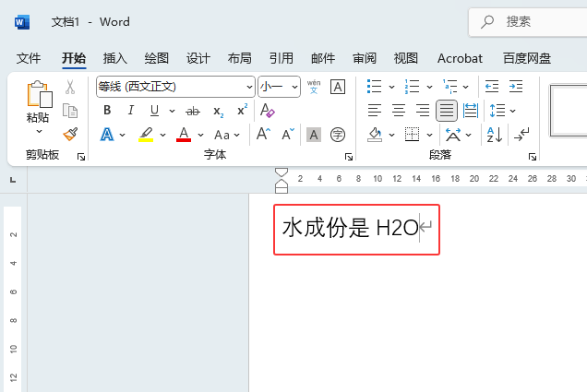
Task: Apply paragraph shading paint bucket
Action: (375, 135)
